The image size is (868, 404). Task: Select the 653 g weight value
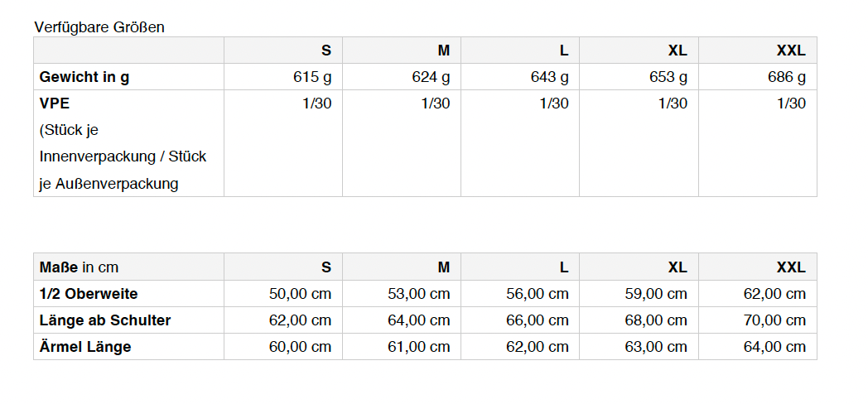668,77
